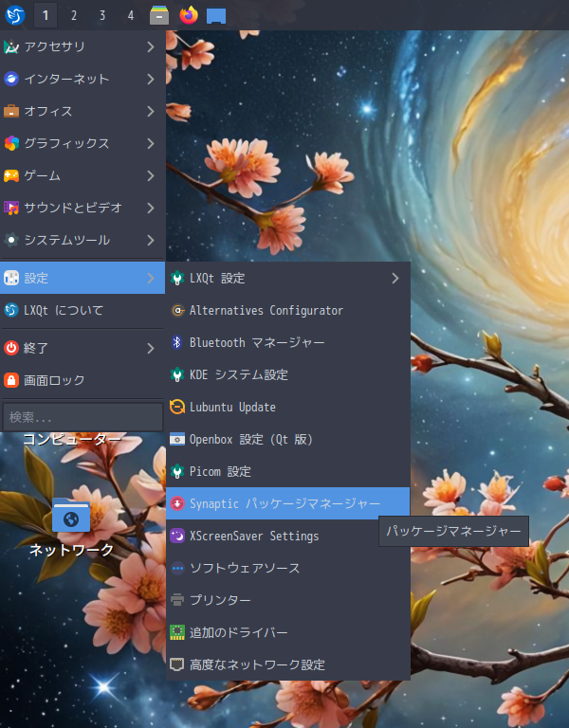Screen dimensions: 569x728
Task: Open the Lubuntu Update entry
Action: [288, 407]
